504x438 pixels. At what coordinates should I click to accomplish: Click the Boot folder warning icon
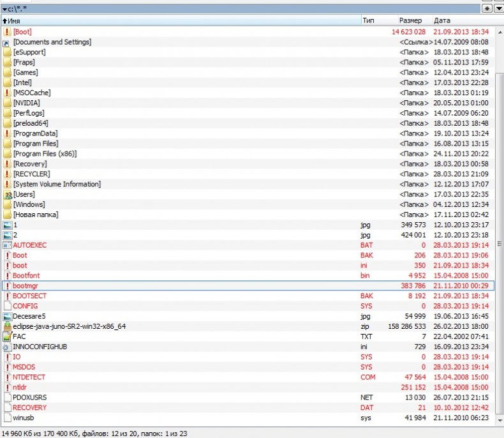(x=7, y=32)
